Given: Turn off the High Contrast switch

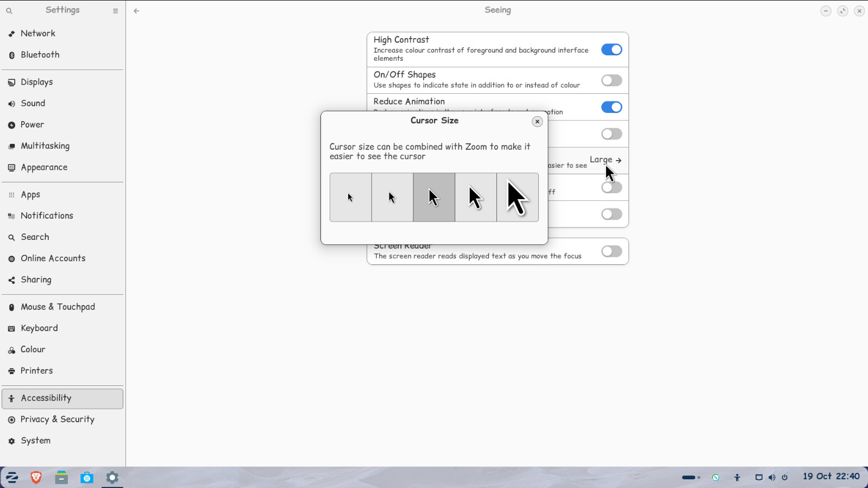Looking at the screenshot, I should [x=611, y=50].
